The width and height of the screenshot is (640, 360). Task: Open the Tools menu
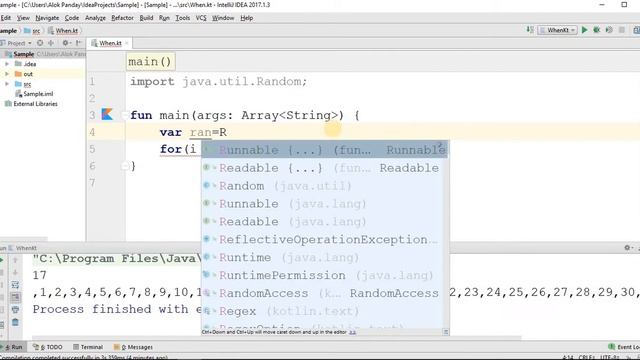coord(182,18)
